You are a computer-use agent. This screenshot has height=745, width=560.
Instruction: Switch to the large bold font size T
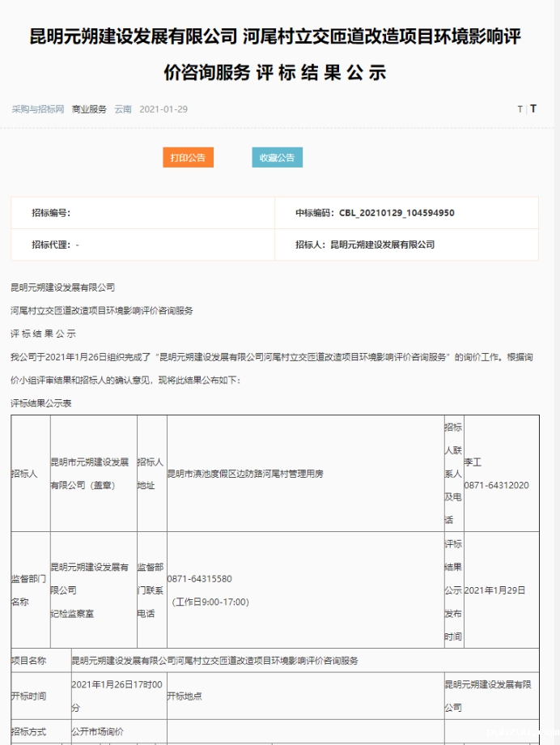(x=533, y=109)
